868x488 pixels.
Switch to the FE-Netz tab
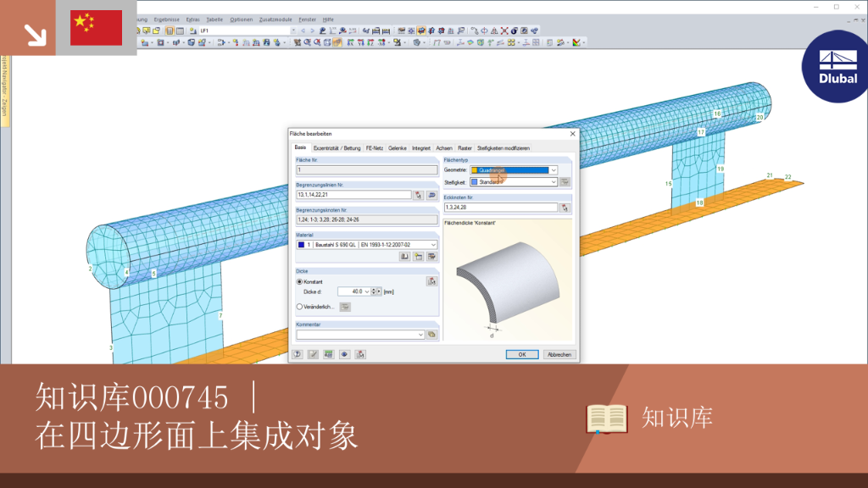[374, 148]
